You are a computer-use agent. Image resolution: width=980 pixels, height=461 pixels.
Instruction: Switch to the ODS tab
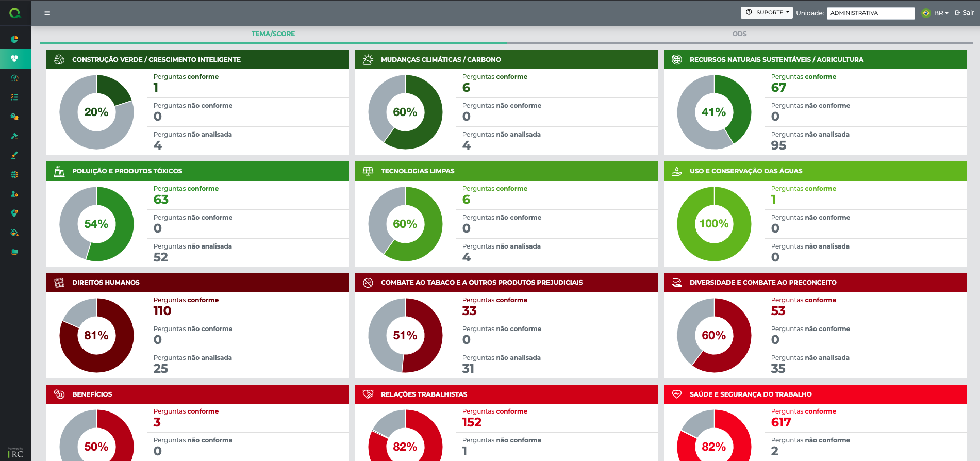(739, 34)
